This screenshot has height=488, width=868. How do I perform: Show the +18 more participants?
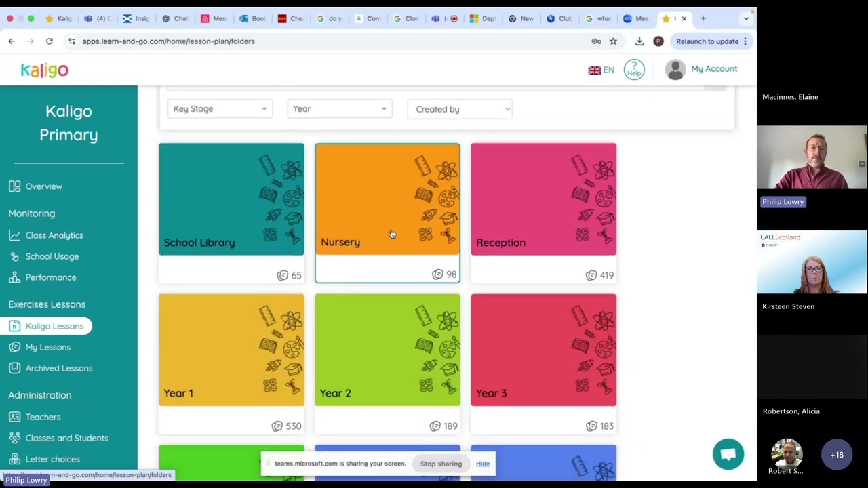pyautogui.click(x=837, y=455)
